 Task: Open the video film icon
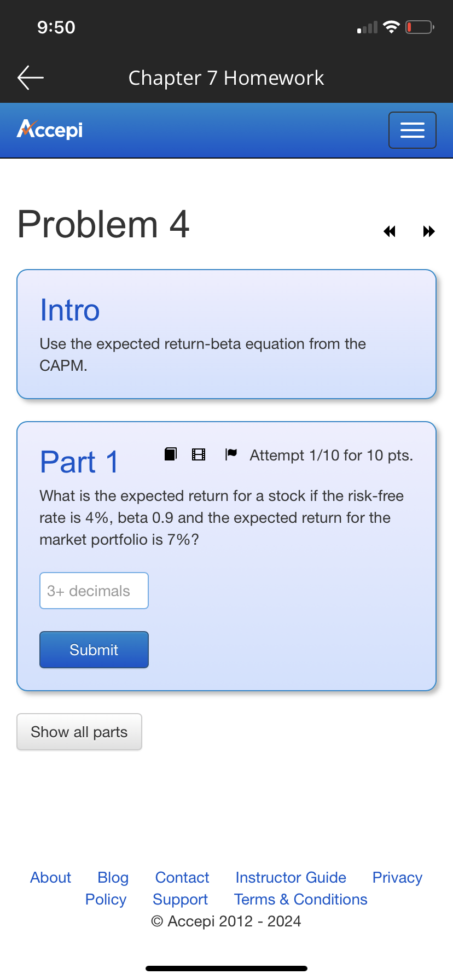coord(199,454)
